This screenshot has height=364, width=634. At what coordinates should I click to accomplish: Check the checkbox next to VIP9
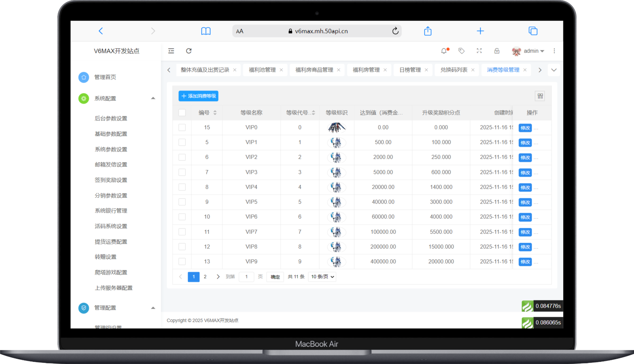click(182, 261)
